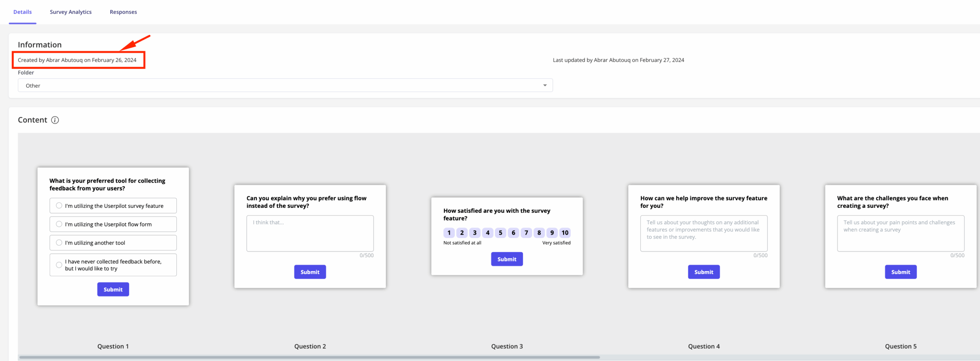Choose rating 5 on the satisfaction scale
The height and width of the screenshot is (361, 980).
coord(500,233)
